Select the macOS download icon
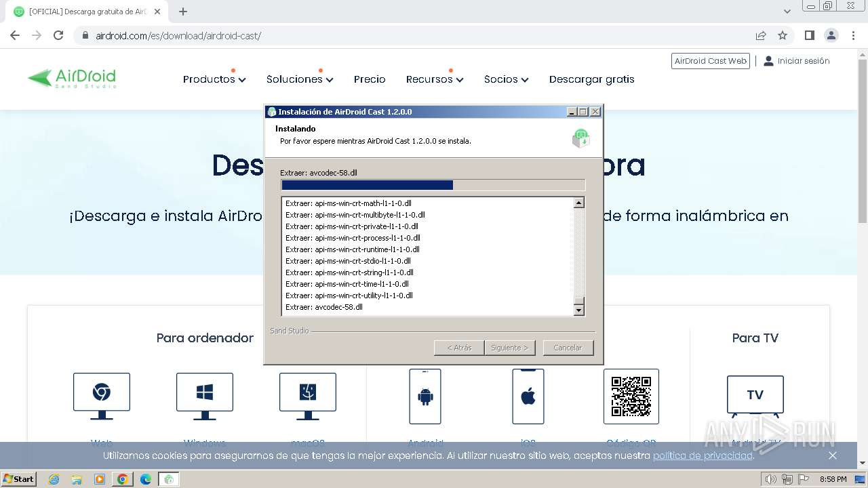This screenshot has height=488, width=868. pyautogui.click(x=308, y=396)
